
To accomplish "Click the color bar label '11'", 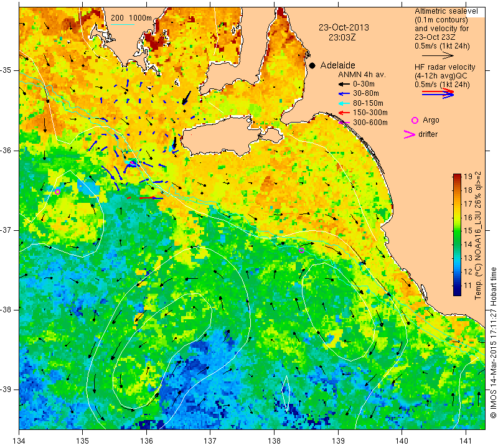I will click(x=468, y=286).
